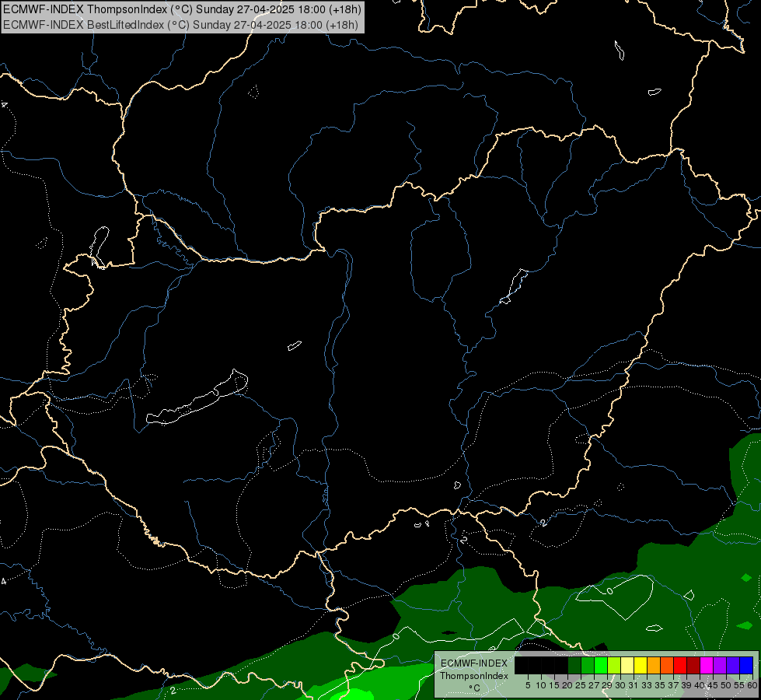Click the legend scale value 15
761x700 pixels.
tap(554, 685)
